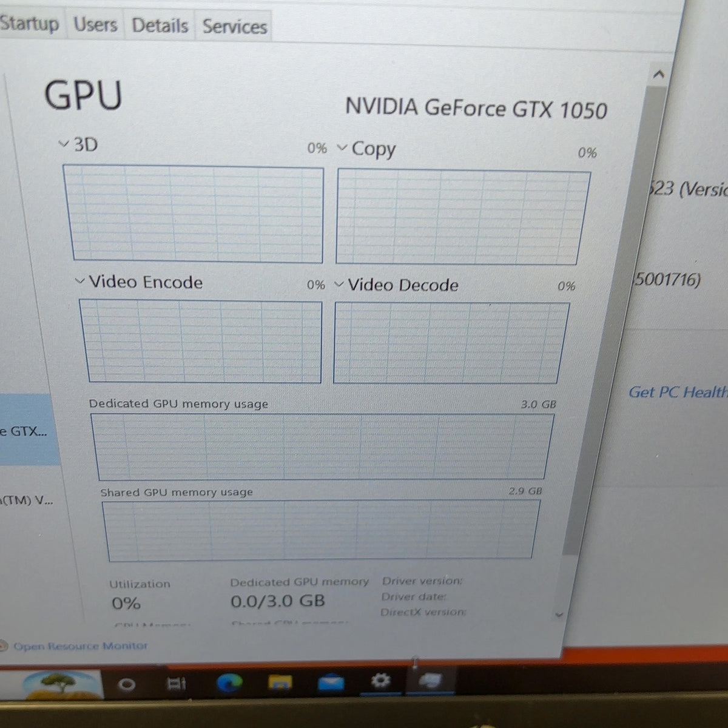The image size is (728, 728).
Task: Open the Video Encode engine dropdown
Action: pyautogui.click(x=79, y=281)
